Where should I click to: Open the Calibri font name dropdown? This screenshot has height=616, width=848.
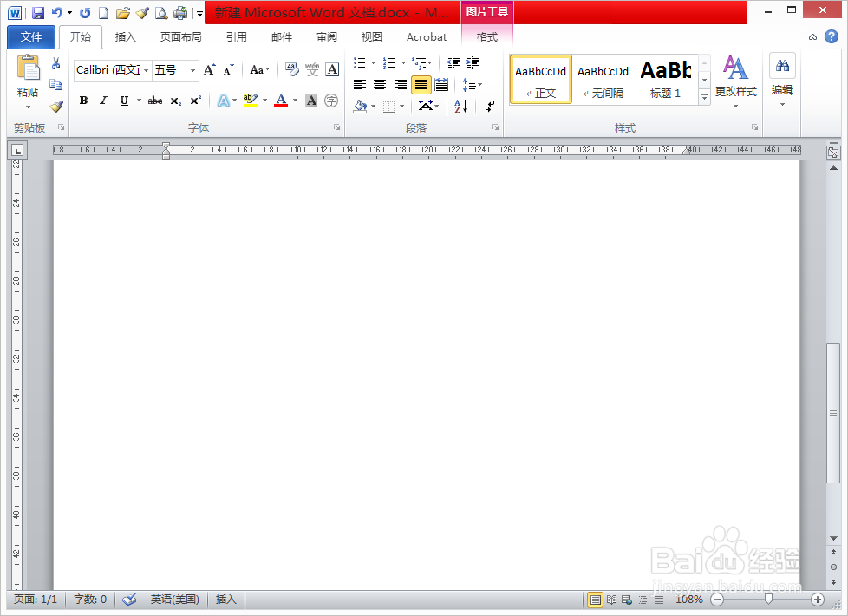click(146, 71)
